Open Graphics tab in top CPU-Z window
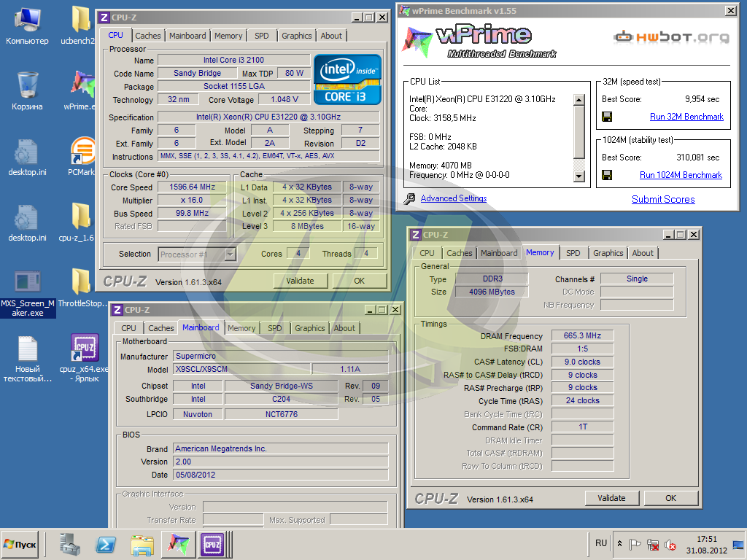Screen dimensions: 747x560 pyautogui.click(x=296, y=36)
